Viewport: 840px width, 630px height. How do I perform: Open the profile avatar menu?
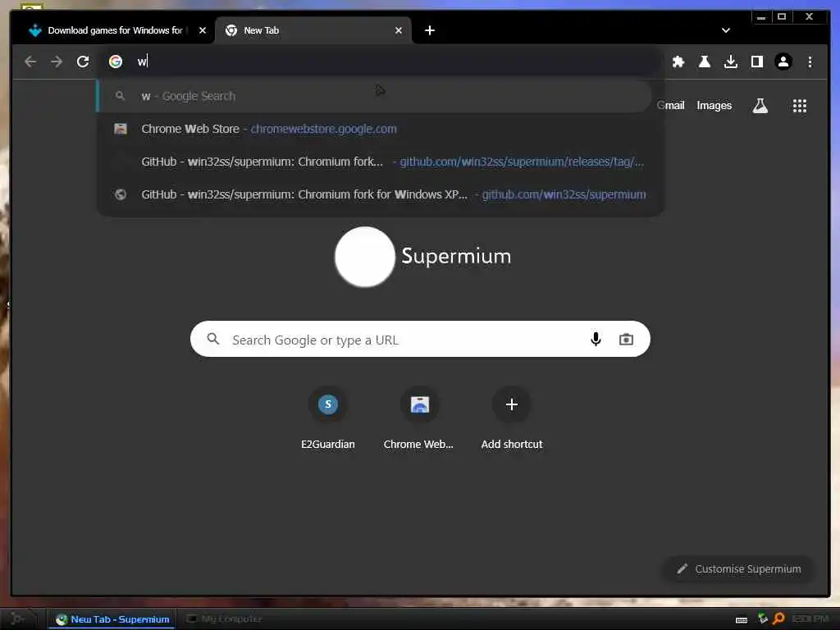(x=783, y=62)
